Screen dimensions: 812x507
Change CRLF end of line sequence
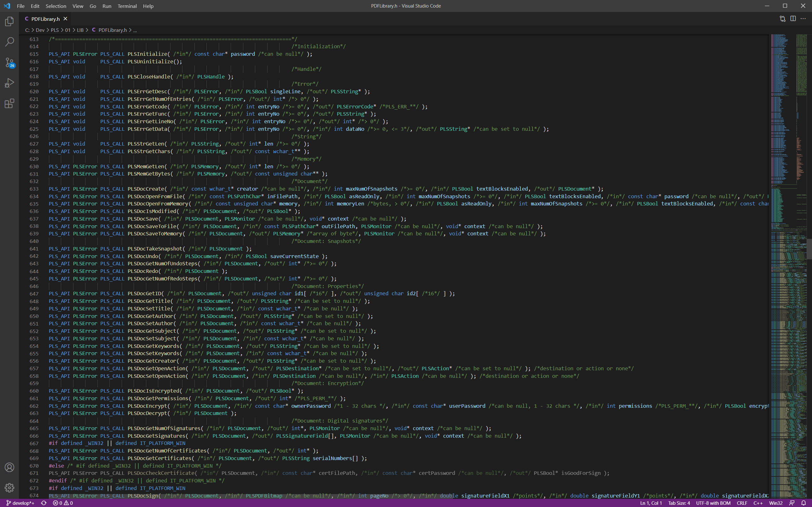[742, 503]
